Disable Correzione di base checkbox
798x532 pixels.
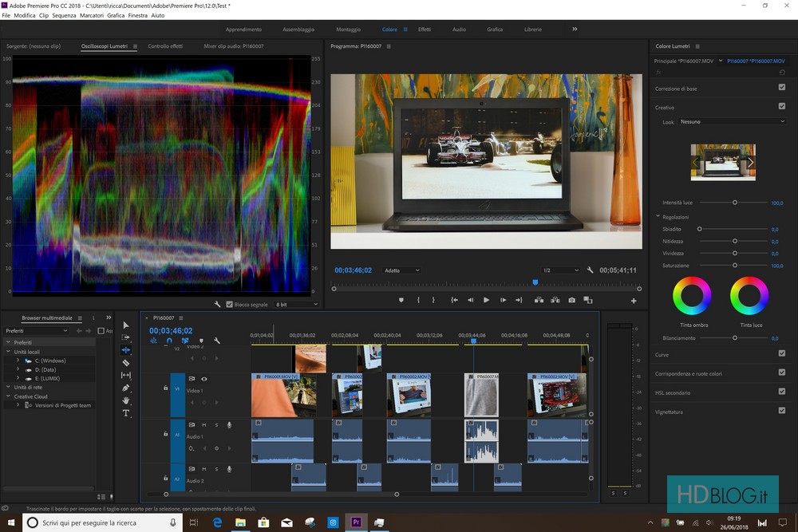tap(782, 87)
